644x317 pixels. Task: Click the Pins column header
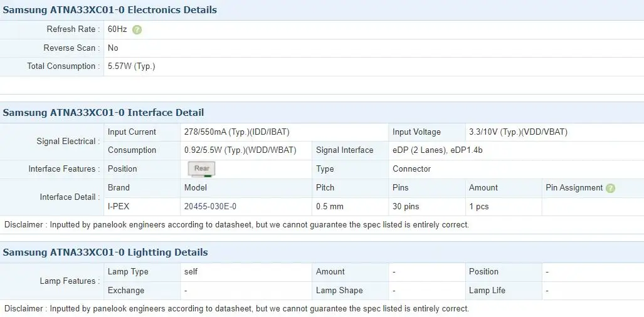point(401,187)
